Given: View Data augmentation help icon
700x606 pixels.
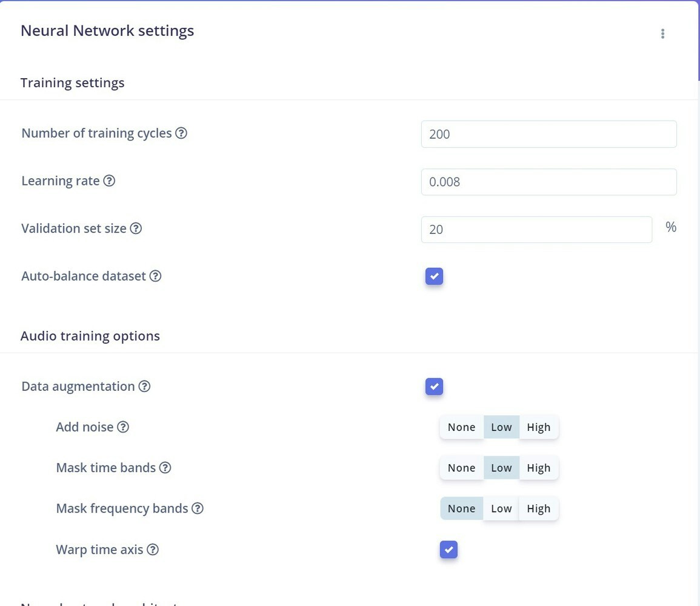Looking at the screenshot, I should pyautogui.click(x=144, y=387).
